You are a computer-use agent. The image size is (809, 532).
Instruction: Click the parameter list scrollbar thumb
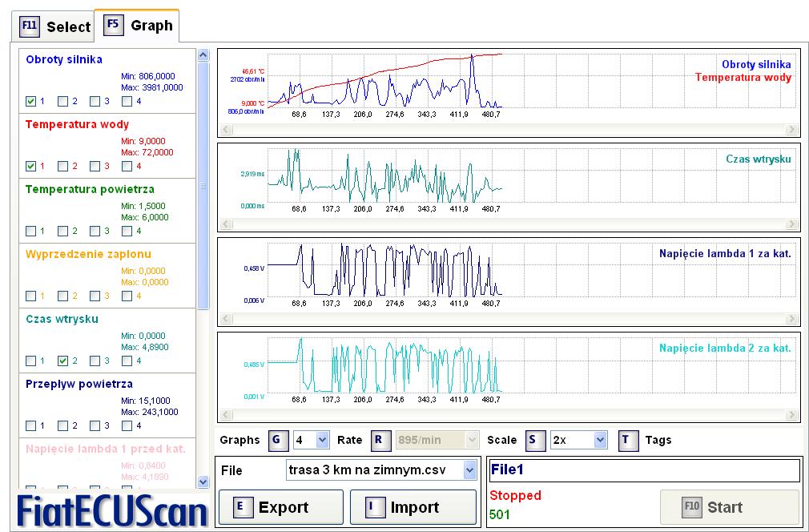click(203, 186)
